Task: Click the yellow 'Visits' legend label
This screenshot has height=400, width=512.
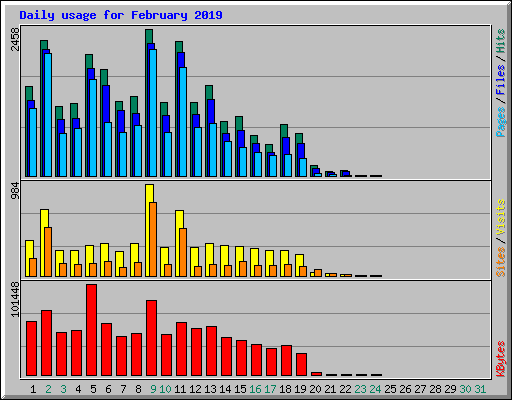Action: [x=501, y=217]
